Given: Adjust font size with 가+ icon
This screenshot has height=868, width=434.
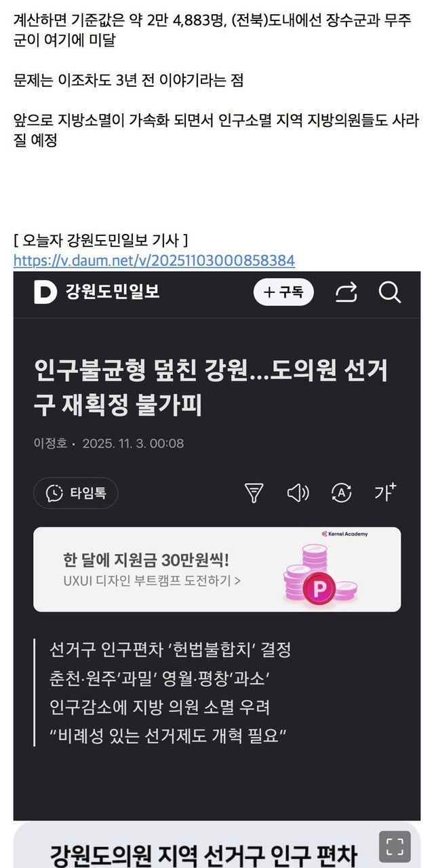Looking at the screenshot, I should (385, 492).
